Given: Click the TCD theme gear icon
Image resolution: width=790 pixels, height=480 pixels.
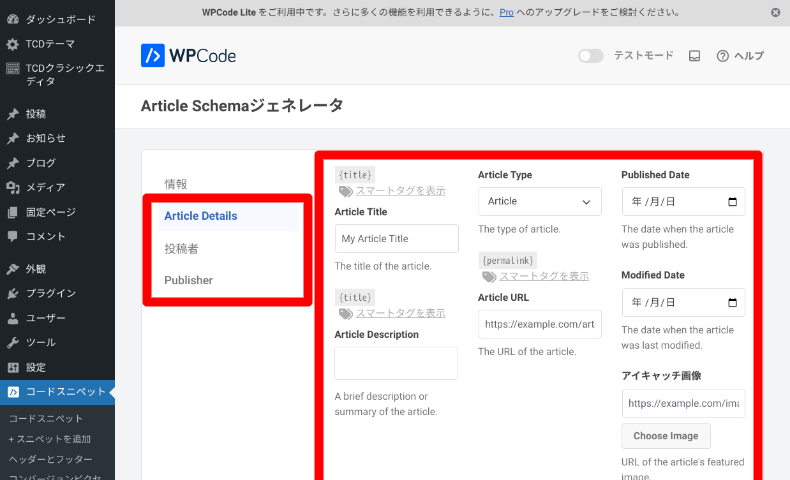Looking at the screenshot, I should 13,44.
